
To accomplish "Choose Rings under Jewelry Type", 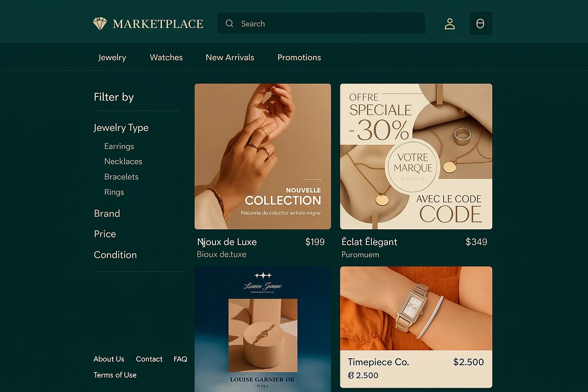I will [x=114, y=192].
